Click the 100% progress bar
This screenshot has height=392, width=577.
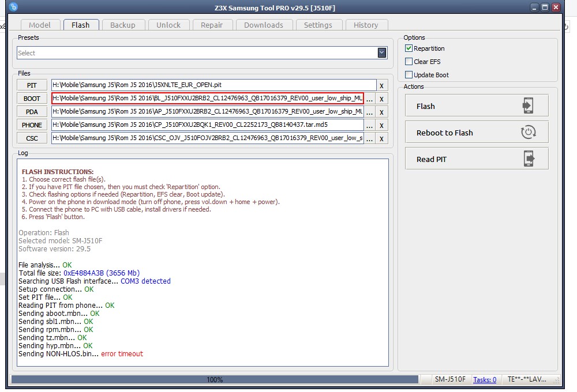(215, 379)
